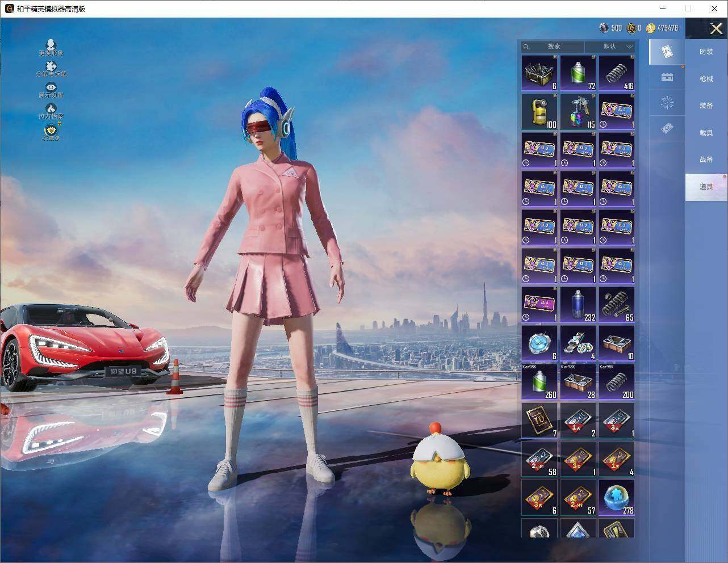Select the fireworks sub-category icon
728x563 pixels.
(667, 103)
